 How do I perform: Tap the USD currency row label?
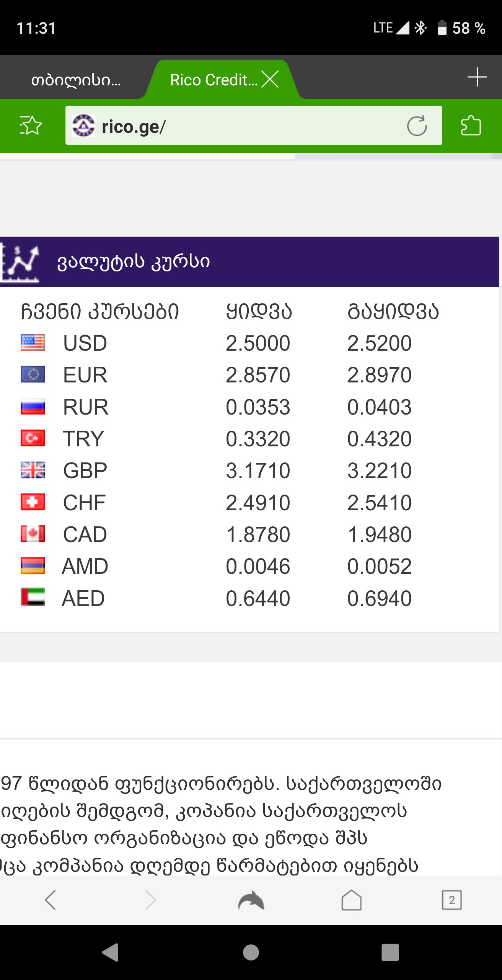85,343
